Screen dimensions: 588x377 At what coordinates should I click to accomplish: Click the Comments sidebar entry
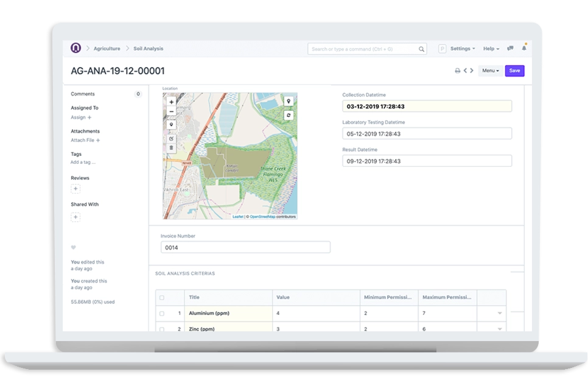point(83,94)
